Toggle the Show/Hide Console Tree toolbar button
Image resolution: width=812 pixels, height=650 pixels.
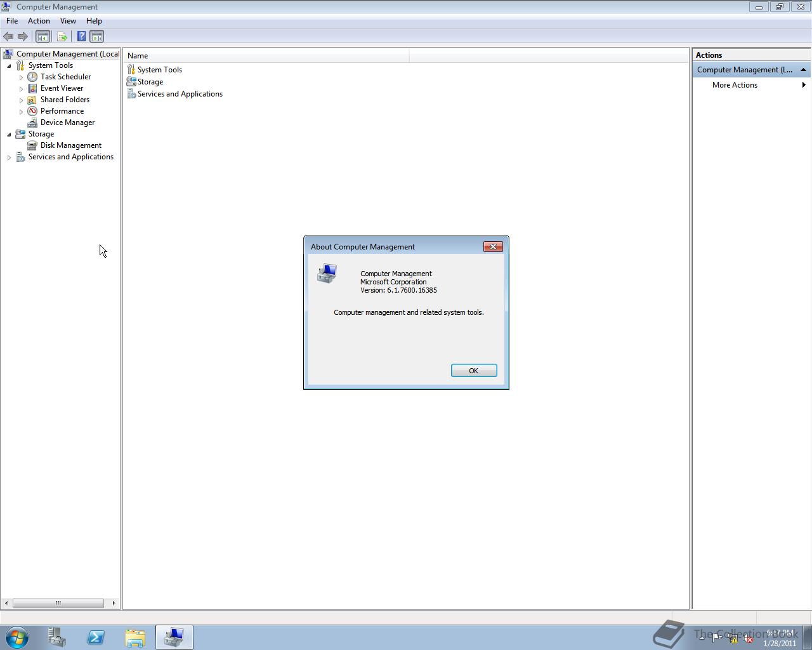click(43, 37)
